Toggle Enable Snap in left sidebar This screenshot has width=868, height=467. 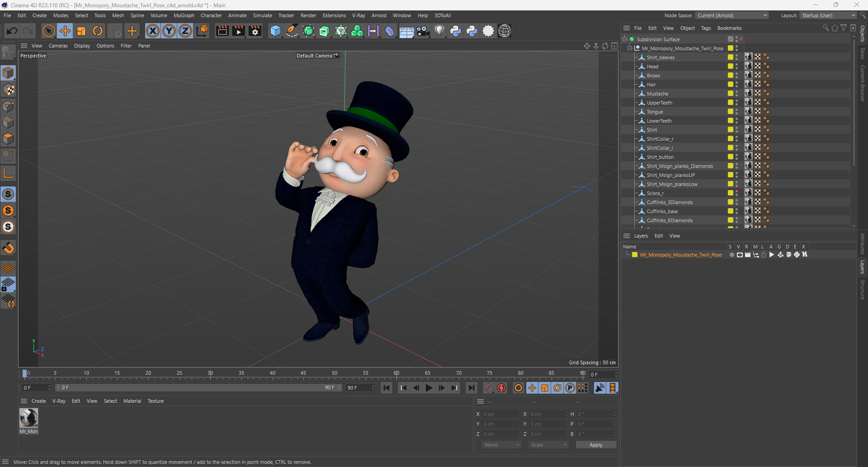coord(8,248)
